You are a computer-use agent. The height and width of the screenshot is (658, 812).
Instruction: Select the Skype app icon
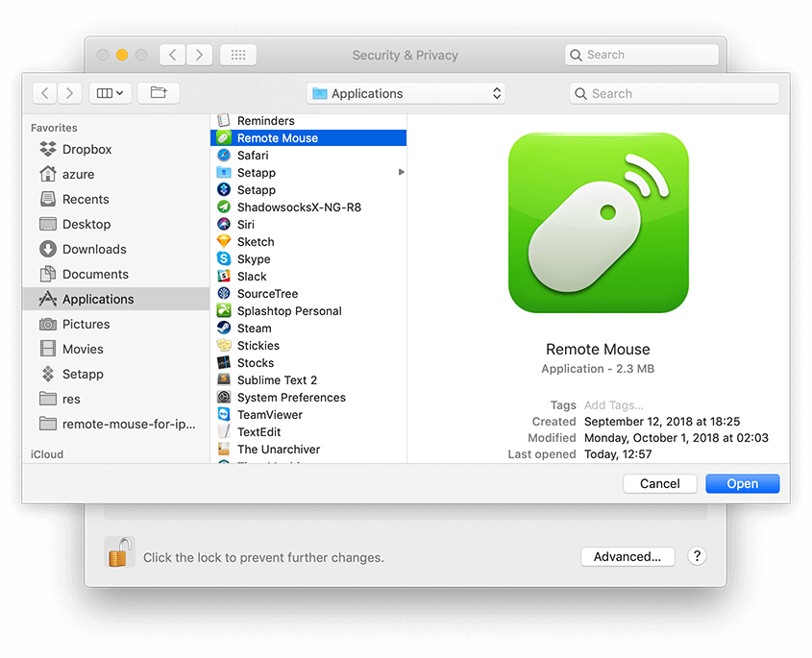point(223,259)
